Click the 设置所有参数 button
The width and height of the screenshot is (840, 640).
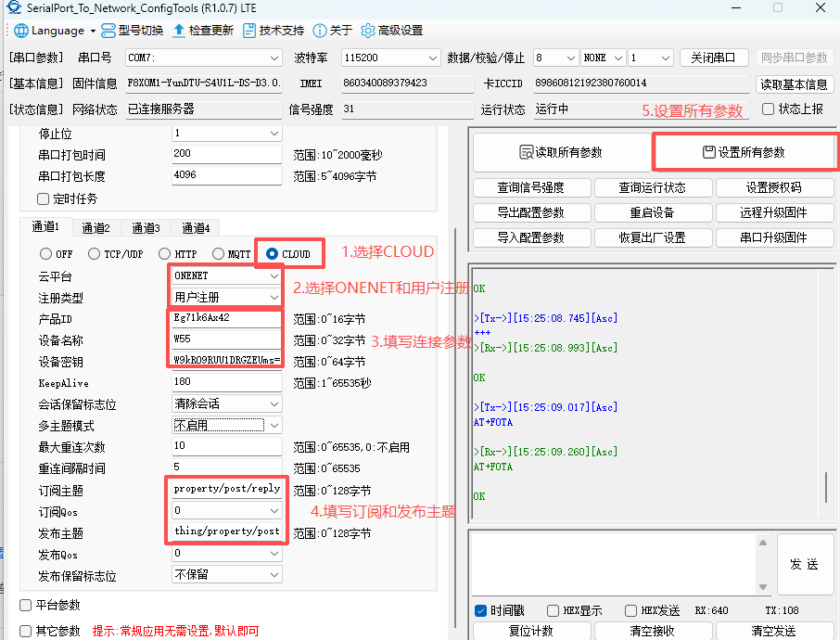click(x=745, y=152)
